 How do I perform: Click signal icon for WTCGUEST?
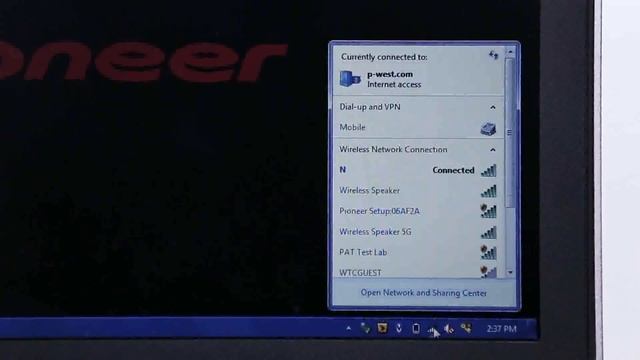488,272
